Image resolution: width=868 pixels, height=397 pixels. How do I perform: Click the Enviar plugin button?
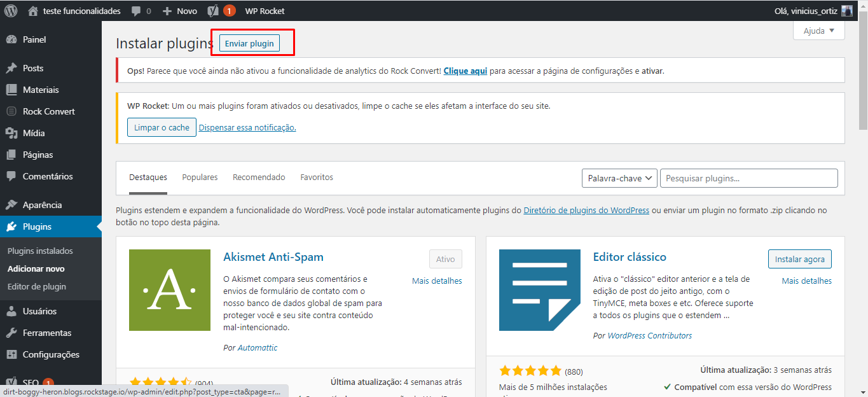(x=249, y=43)
